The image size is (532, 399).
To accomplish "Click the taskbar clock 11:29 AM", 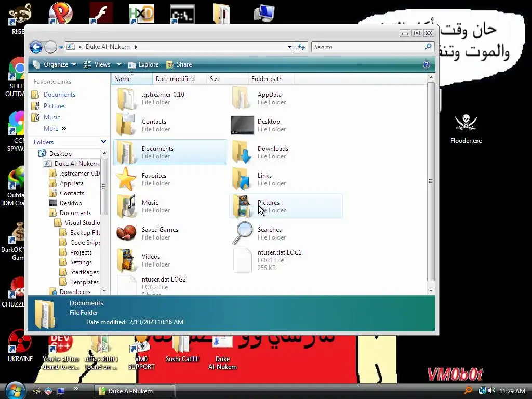I will (x=512, y=391).
